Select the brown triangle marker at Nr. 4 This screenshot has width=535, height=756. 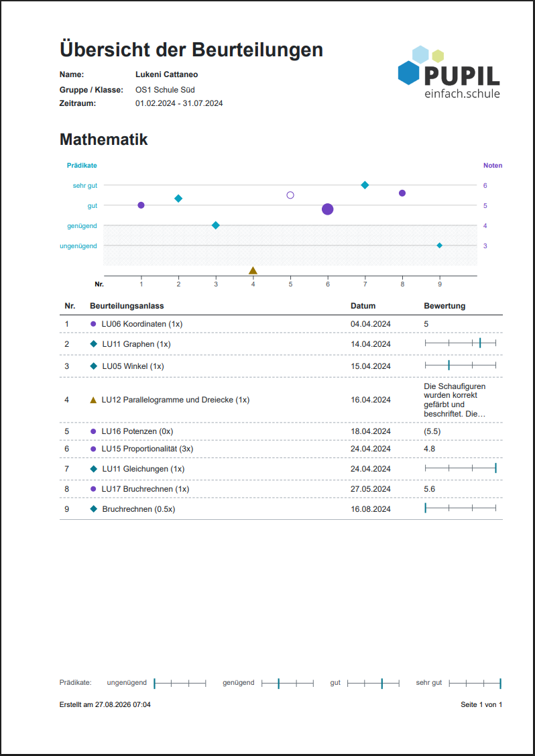coord(253,270)
